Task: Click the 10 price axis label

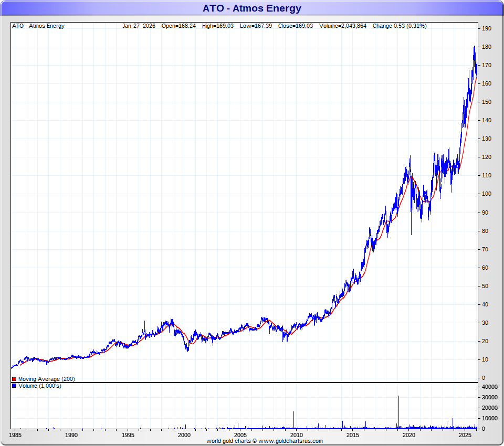Action: click(485, 359)
